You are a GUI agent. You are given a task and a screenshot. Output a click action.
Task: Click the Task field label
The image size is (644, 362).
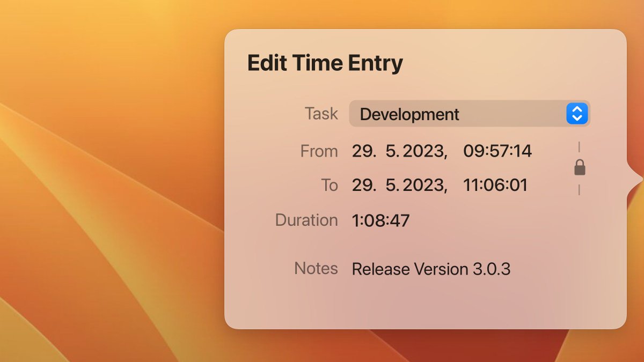point(321,114)
